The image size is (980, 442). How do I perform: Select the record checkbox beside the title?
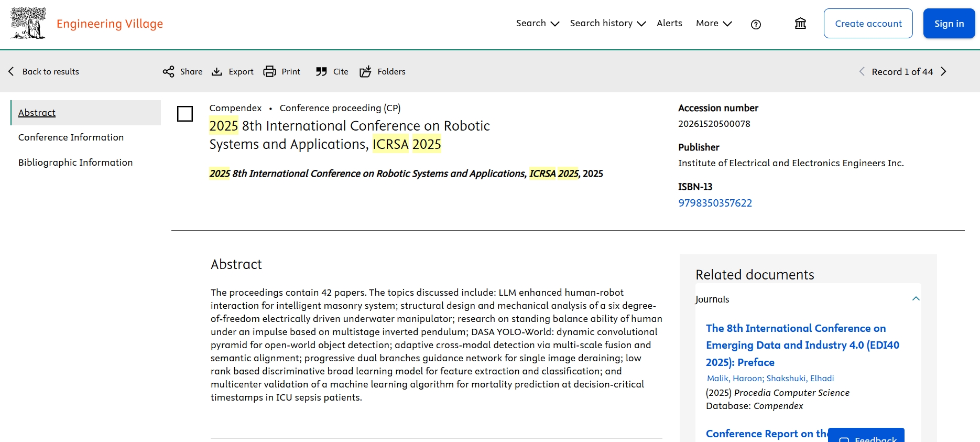[185, 114]
